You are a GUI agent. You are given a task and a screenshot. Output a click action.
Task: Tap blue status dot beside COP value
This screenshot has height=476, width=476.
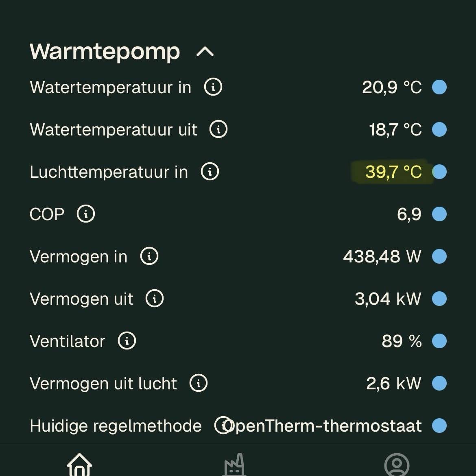coord(439,214)
